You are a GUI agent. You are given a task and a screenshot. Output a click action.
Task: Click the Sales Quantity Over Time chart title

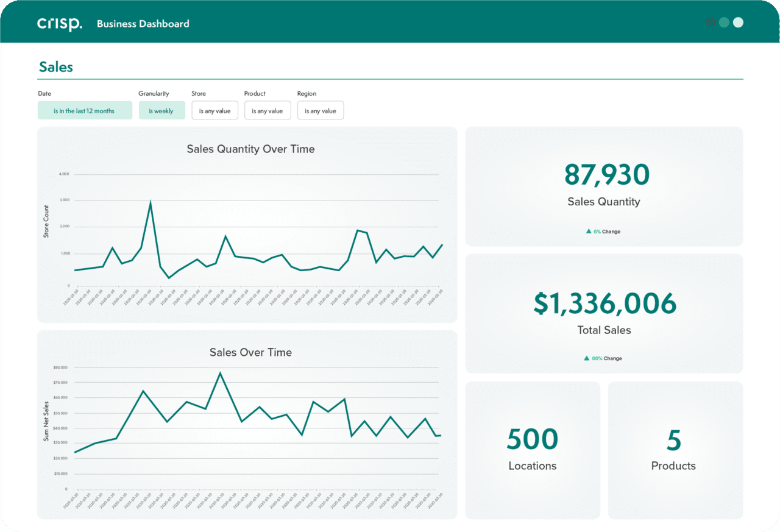point(250,149)
